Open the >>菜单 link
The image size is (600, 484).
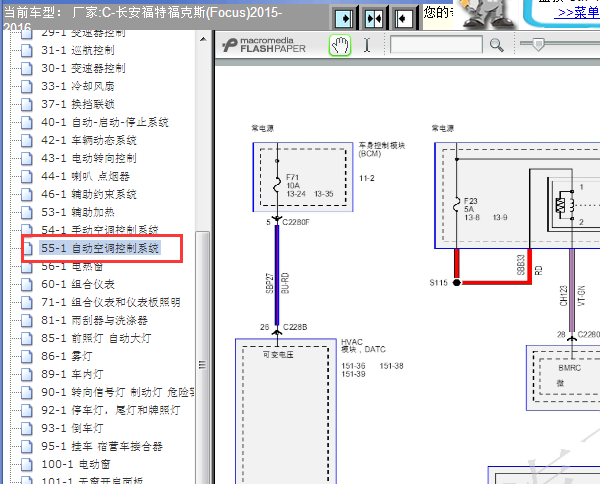(579, 13)
